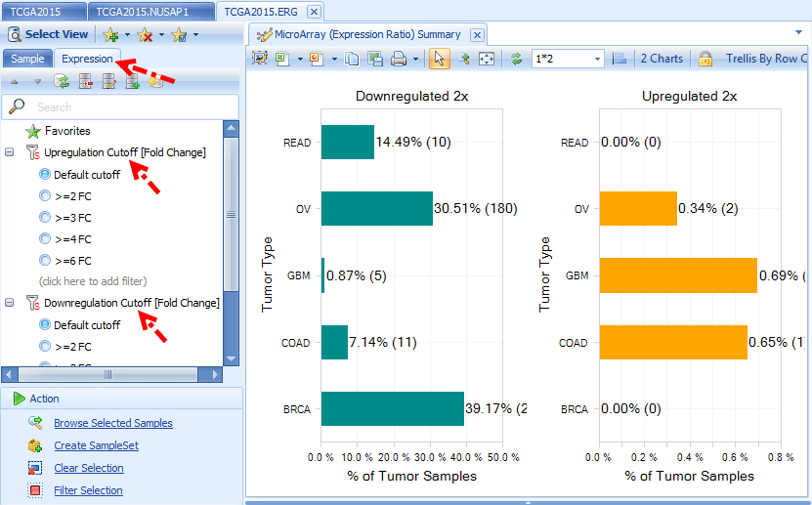The image size is (812, 505).
Task: Collapse Downregulation Cutoff [Fold Change] node
Action: point(9,302)
